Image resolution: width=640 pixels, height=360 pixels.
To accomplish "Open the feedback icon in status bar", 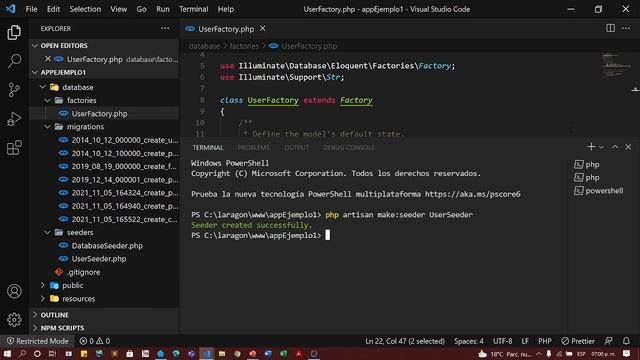I will click(608, 341).
